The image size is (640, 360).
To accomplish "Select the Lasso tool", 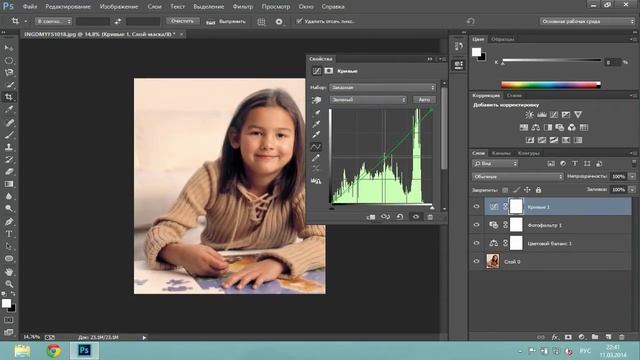I will (x=9, y=73).
